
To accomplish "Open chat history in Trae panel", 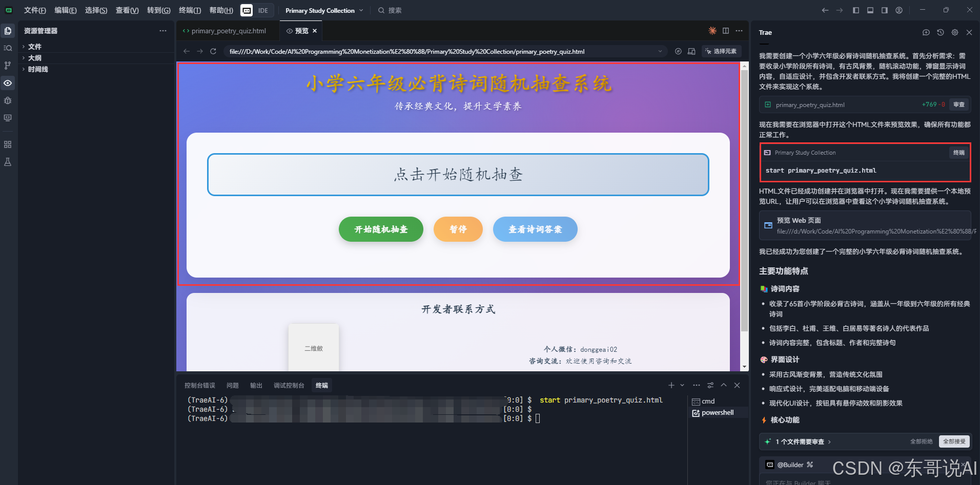I will (941, 32).
